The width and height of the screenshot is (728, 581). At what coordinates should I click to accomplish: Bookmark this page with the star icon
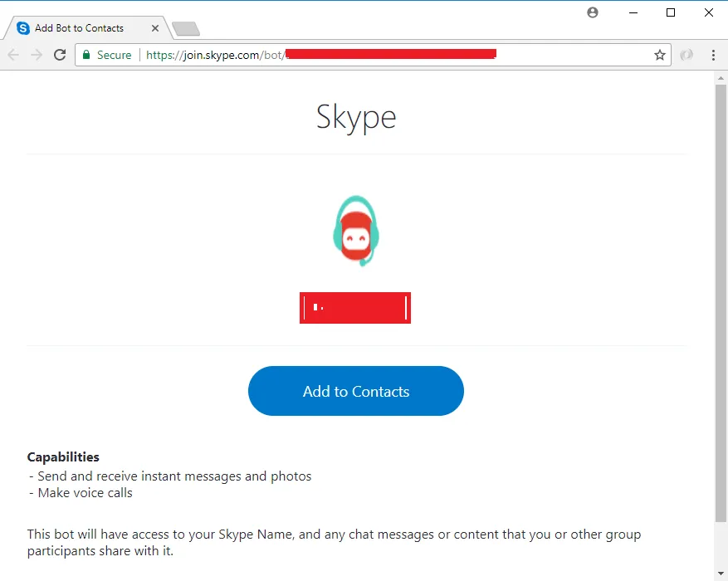(660, 56)
